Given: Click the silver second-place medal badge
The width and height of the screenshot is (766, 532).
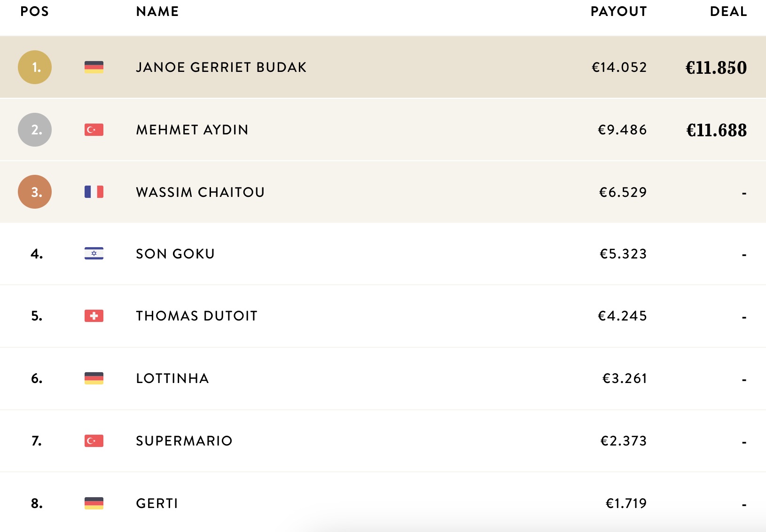Looking at the screenshot, I should [x=35, y=130].
